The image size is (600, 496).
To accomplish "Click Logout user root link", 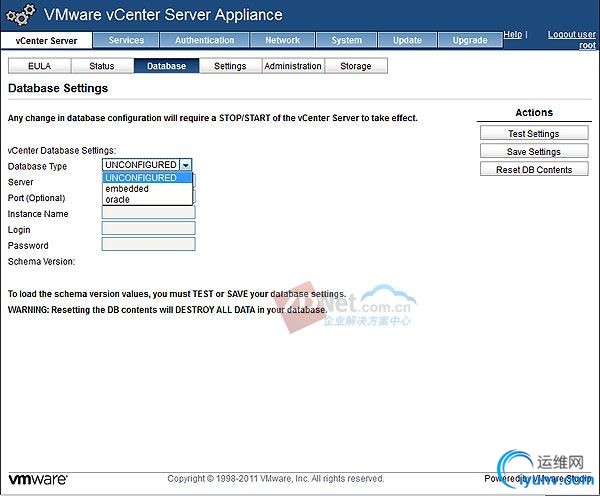I will pyautogui.click(x=572, y=40).
